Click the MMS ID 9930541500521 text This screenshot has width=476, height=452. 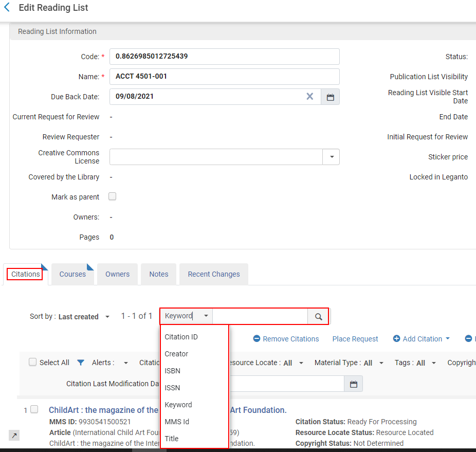click(90, 422)
